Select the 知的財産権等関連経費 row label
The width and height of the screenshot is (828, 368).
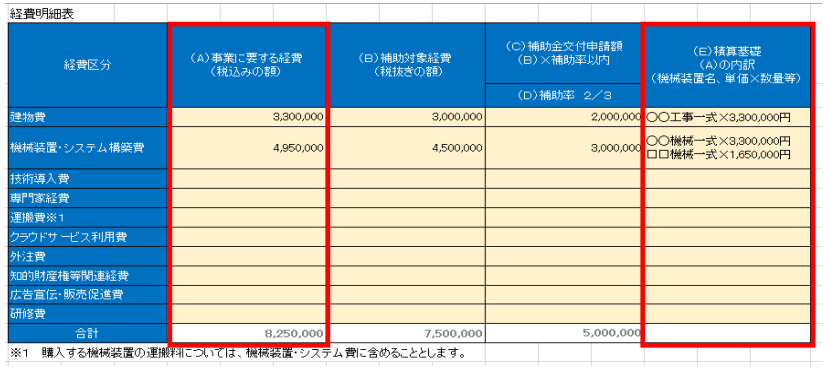(x=88, y=276)
